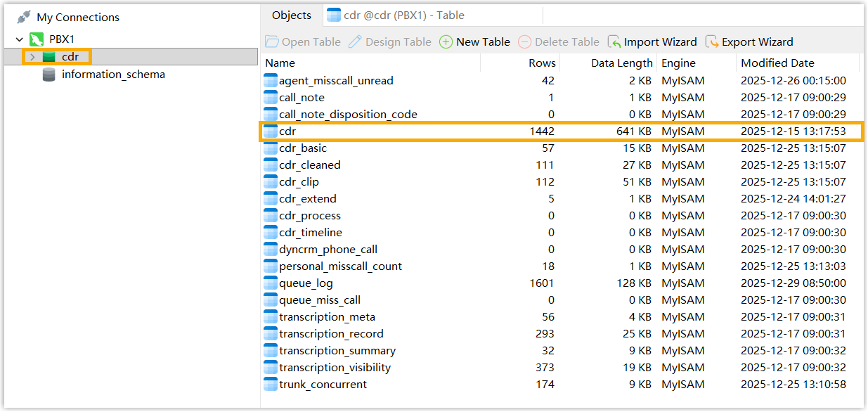Select the queue_miss_call table name
The height and width of the screenshot is (412, 868).
320,300
